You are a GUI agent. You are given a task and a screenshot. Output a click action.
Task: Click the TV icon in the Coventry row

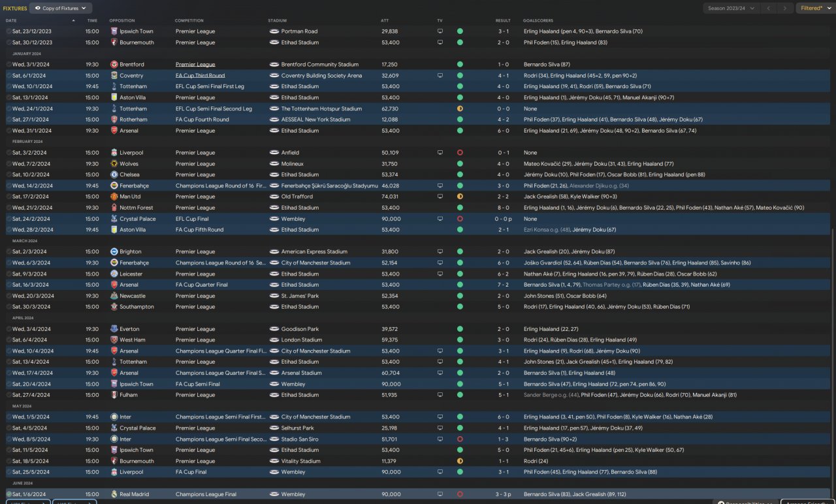[x=440, y=76]
